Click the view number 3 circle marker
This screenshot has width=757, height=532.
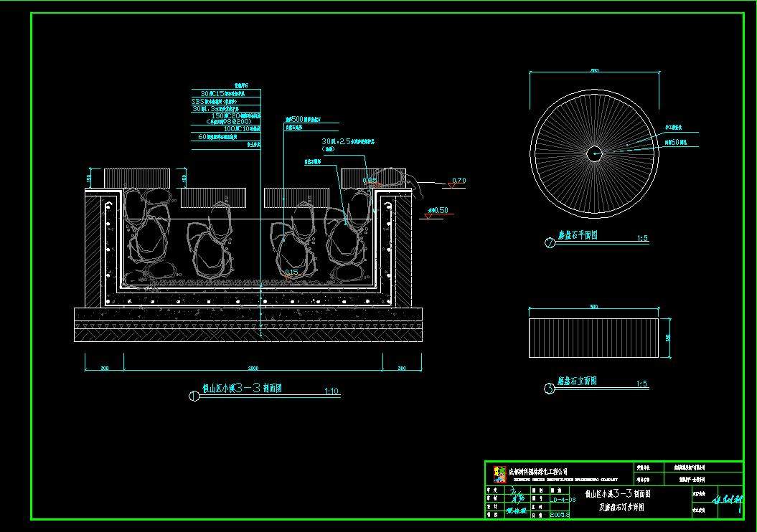coord(550,389)
